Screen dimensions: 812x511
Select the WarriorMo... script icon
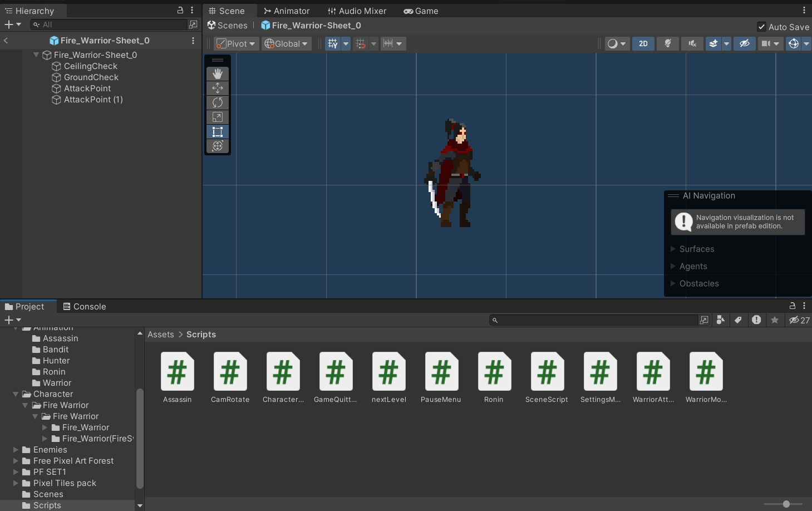[x=706, y=371]
